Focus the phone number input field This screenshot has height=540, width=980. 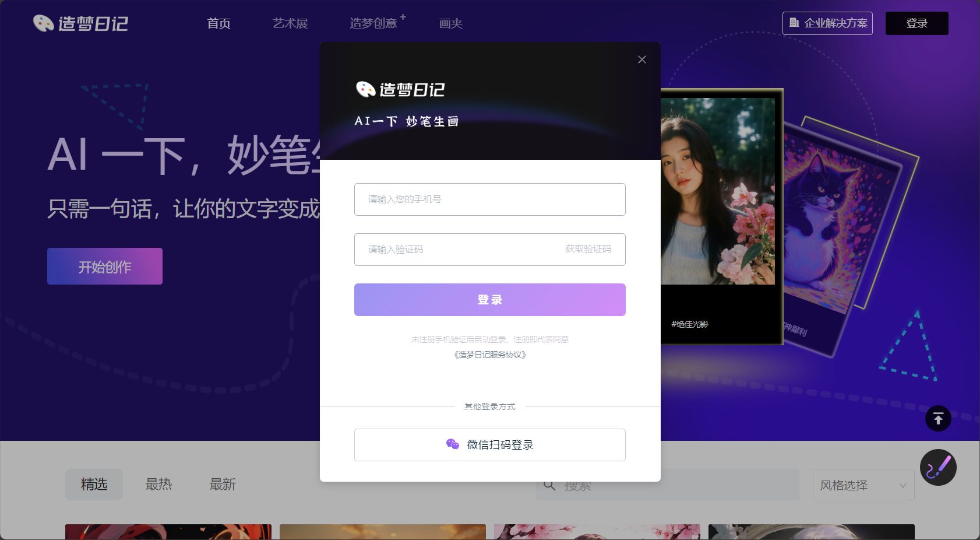click(x=490, y=199)
